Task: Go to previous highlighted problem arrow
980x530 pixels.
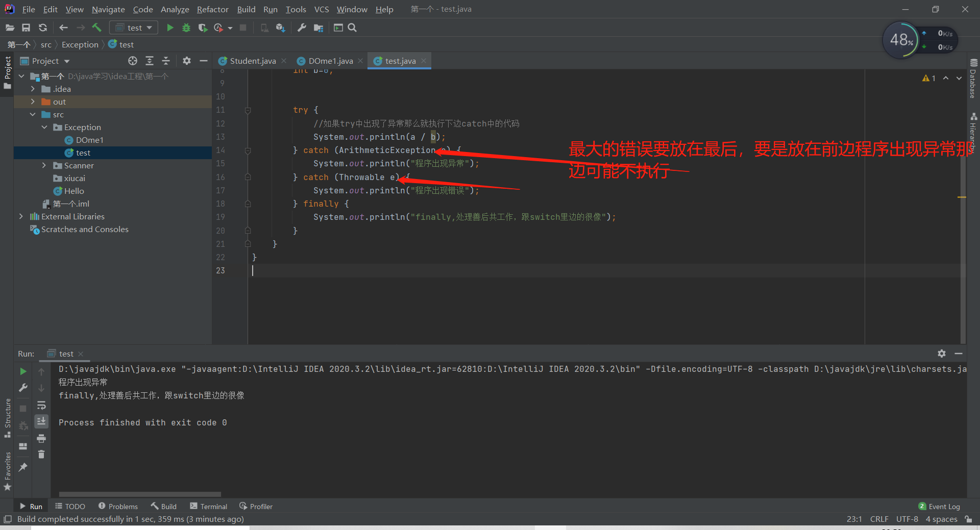Action: (946, 78)
